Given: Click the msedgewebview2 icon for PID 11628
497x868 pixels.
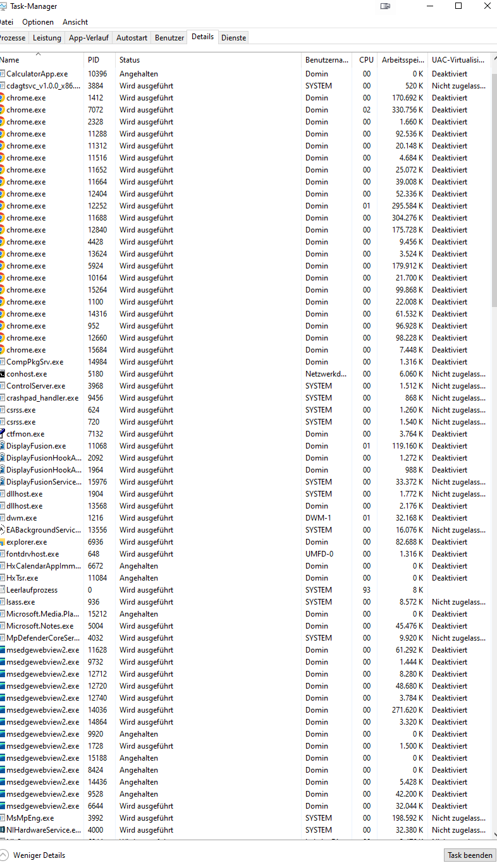Looking at the screenshot, I should (x=2, y=650).
